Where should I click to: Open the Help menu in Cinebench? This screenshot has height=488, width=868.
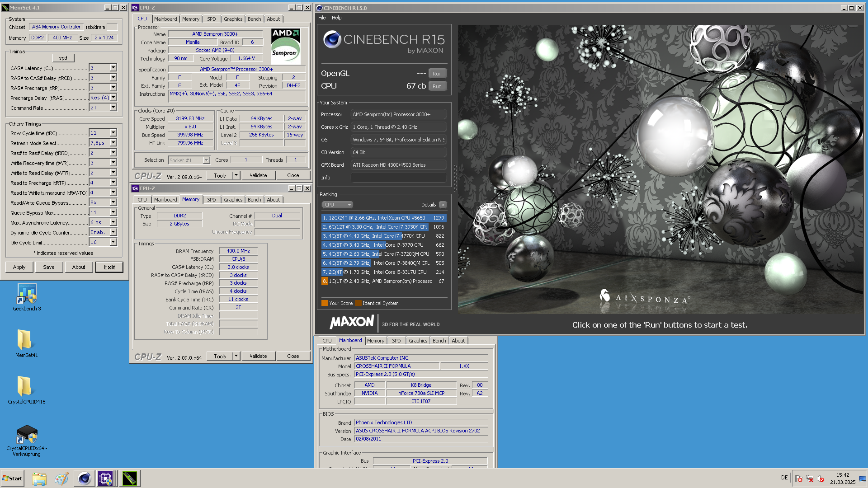coord(336,18)
